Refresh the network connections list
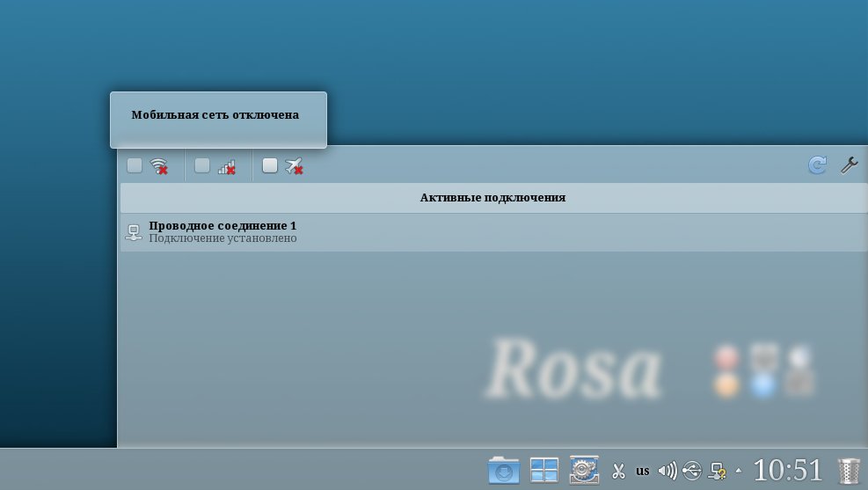This screenshot has width=868, height=490. (x=818, y=165)
